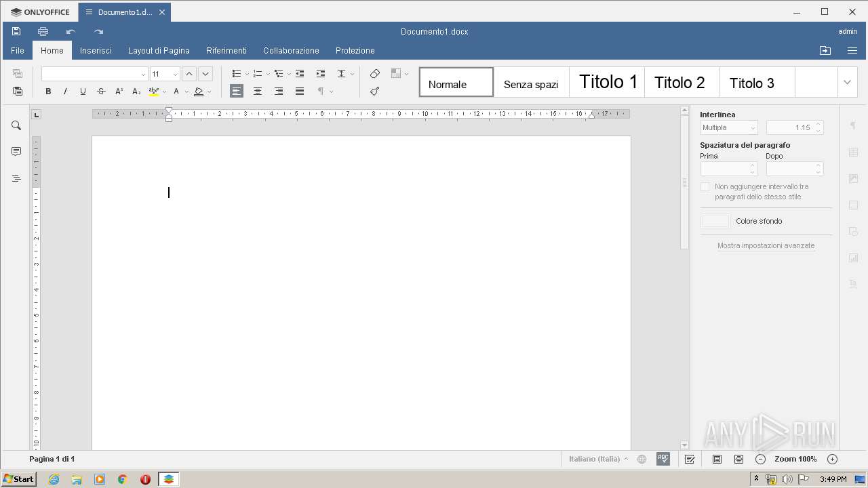Image resolution: width=868 pixels, height=488 pixels.
Task: Click the multilevel list icon
Action: [279, 73]
